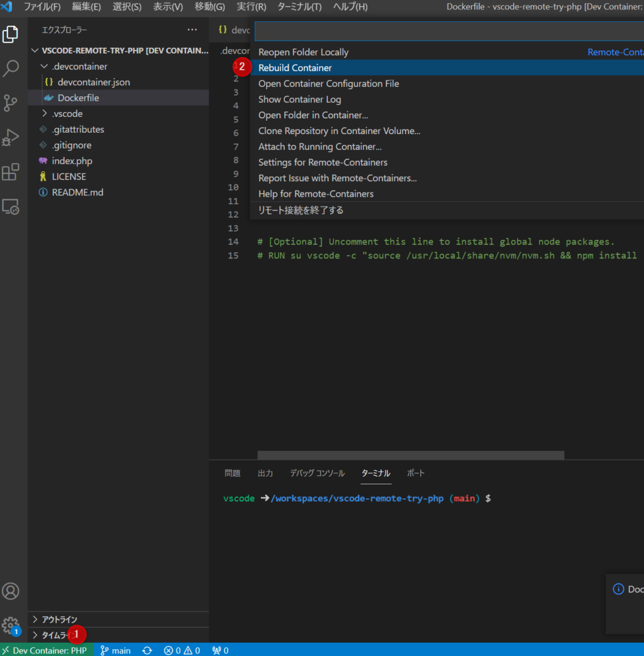Screen dimensions: 644x656
Task: Open the Explorer view in activity bar
Action: coord(11,35)
